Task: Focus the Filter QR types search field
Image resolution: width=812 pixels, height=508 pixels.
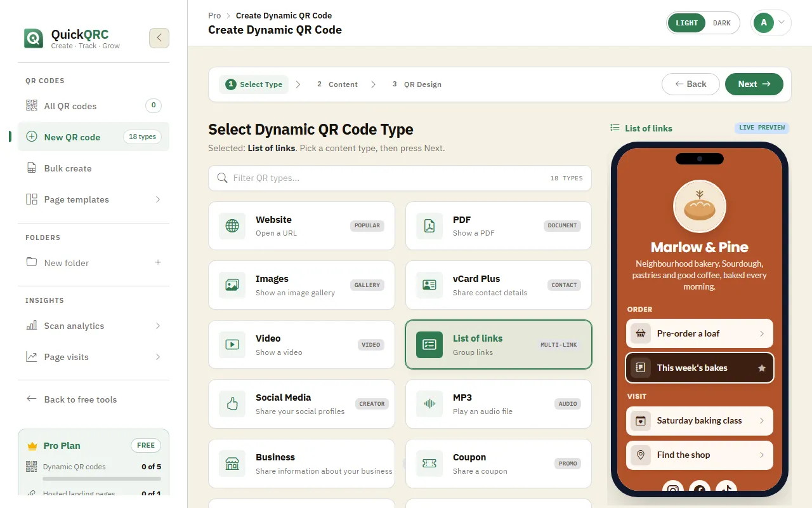Action: (x=400, y=178)
